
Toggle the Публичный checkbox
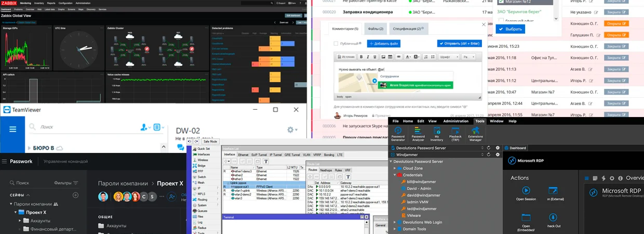pyautogui.click(x=336, y=44)
